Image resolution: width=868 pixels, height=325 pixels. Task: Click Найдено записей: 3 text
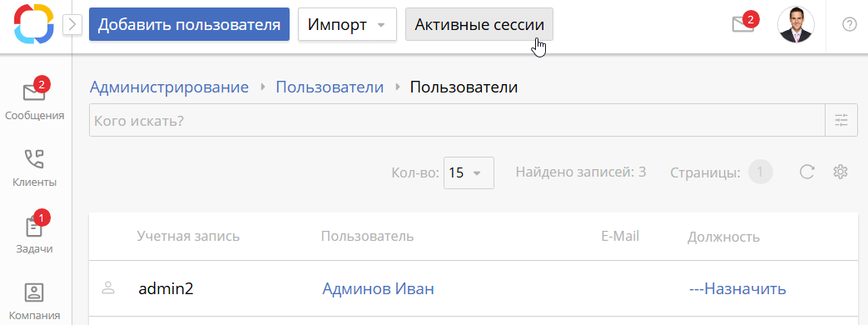tap(581, 172)
